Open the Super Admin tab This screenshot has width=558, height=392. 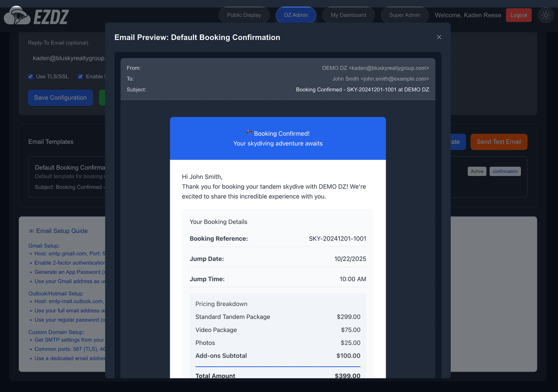(405, 15)
